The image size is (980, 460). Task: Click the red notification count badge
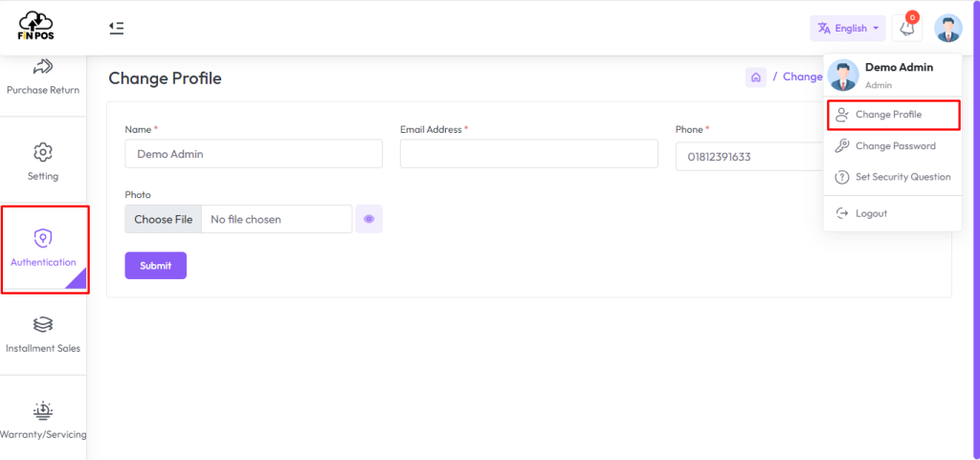912,17
